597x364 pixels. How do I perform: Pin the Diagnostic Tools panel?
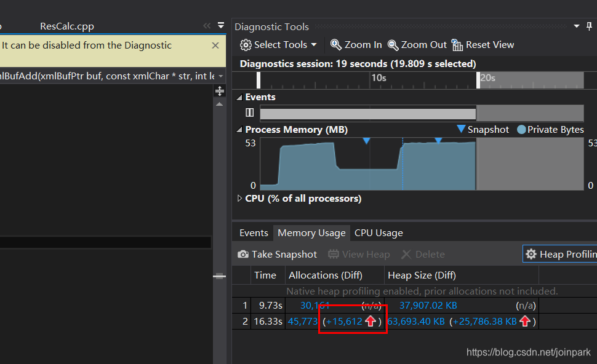(589, 26)
